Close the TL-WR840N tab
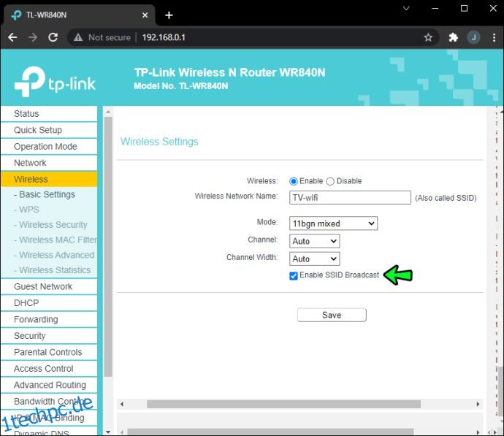The height and width of the screenshot is (436, 504). [x=145, y=15]
